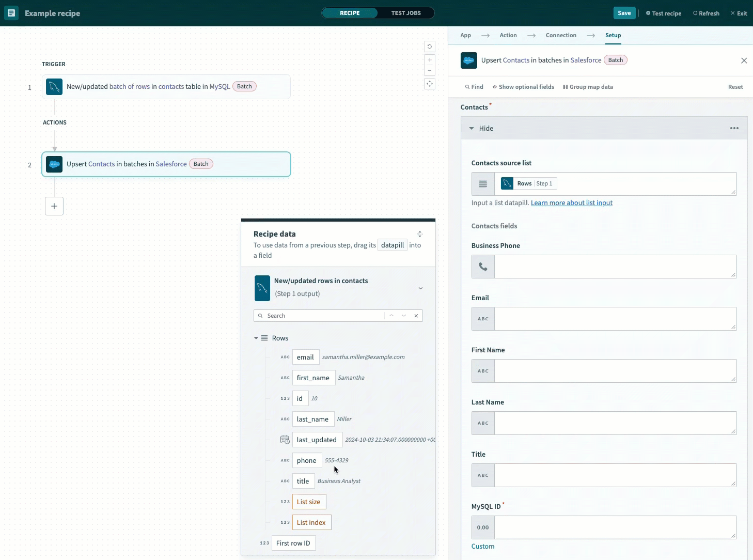
Task: Open the Learn more about list input link
Action: 571,203
